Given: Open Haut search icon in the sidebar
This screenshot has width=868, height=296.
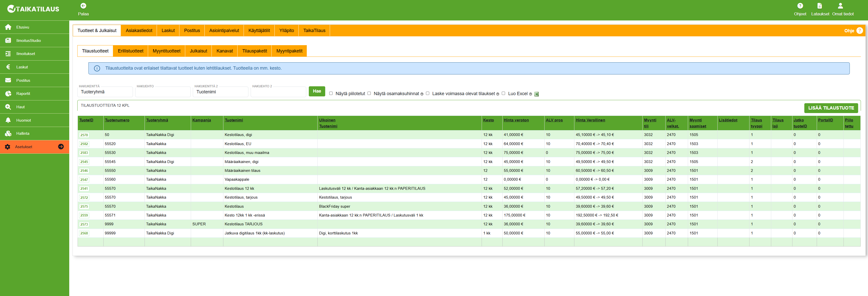Looking at the screenshot, I should (8, 107).
